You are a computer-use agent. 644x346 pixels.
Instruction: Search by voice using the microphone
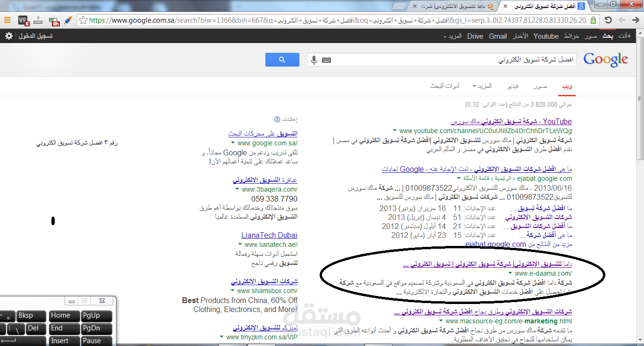pyautogui.click(x=314, y=60)
